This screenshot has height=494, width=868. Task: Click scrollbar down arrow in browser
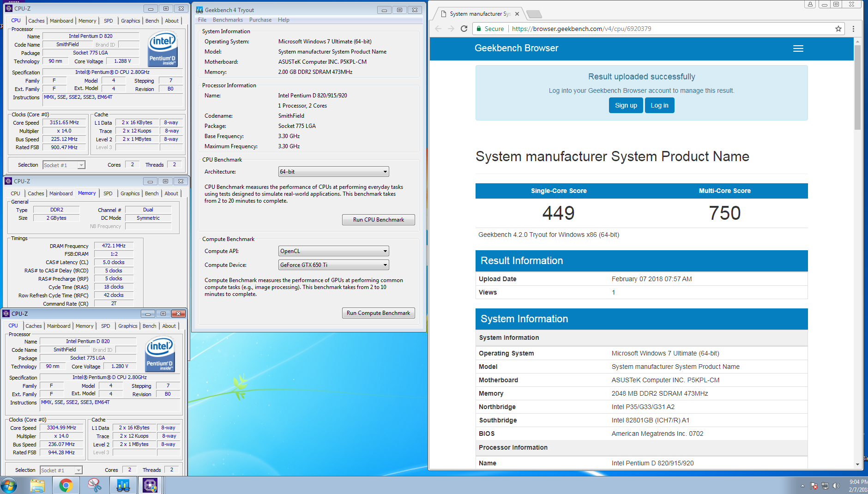pyautogui.click(x=857, y=464)
